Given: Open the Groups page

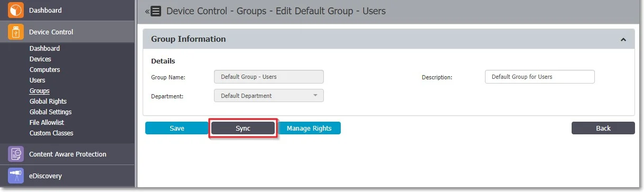Looking at the screenshot, I should click(x=40, y=90).
